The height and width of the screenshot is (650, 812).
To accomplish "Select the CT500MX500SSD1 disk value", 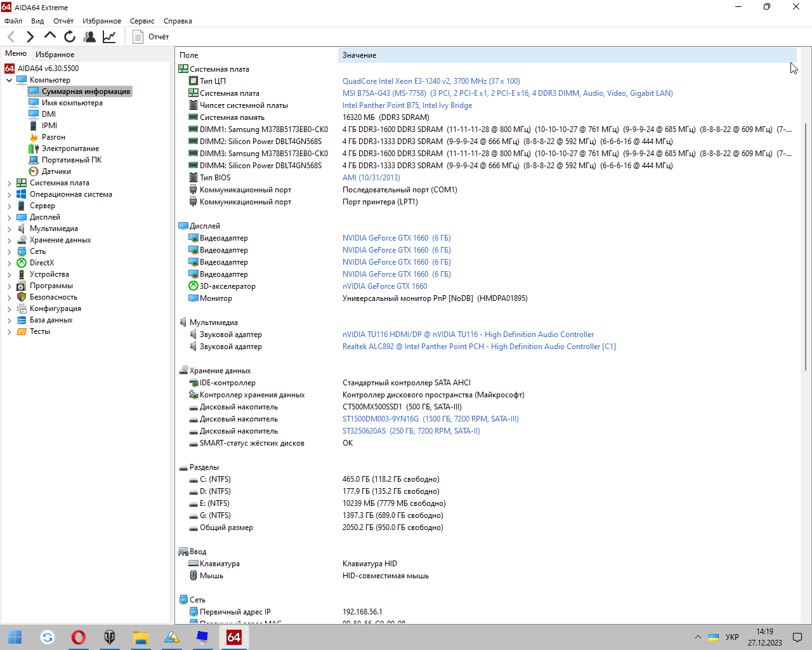I will 402,407.
